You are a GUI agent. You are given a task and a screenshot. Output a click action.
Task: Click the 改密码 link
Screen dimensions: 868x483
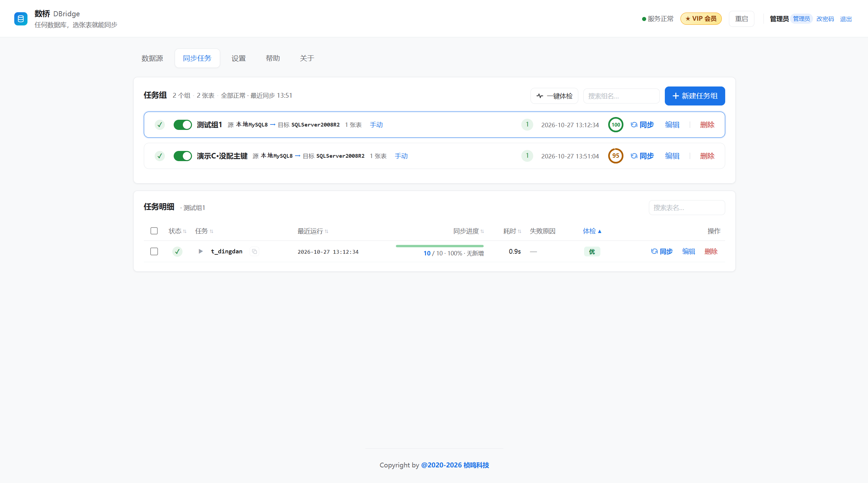pos(825,19)
